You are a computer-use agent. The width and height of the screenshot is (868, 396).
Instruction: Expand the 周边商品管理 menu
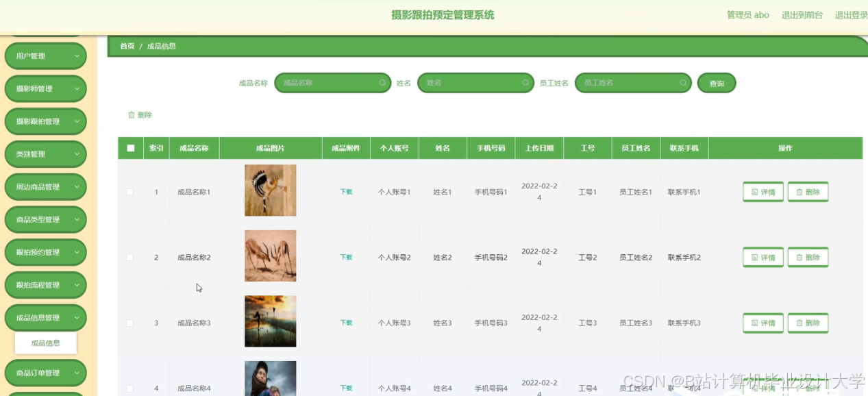coord(46,187)
